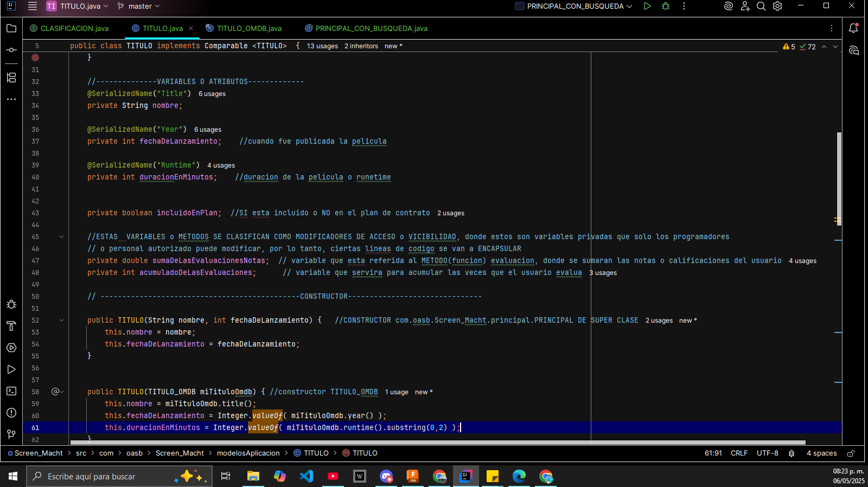Show 4 usages of Runtime field
The width and height of the screenshot is (868, 487).
pyautogui.click(x=221, y=165)
